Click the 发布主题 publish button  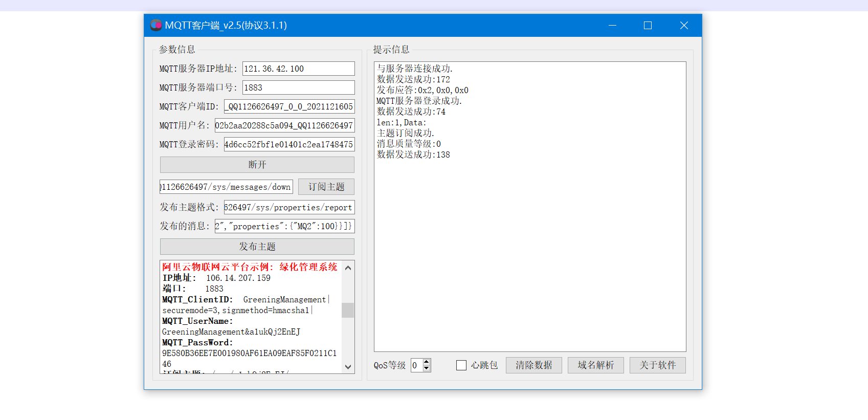pyautogui.click(x=257, y=247)
